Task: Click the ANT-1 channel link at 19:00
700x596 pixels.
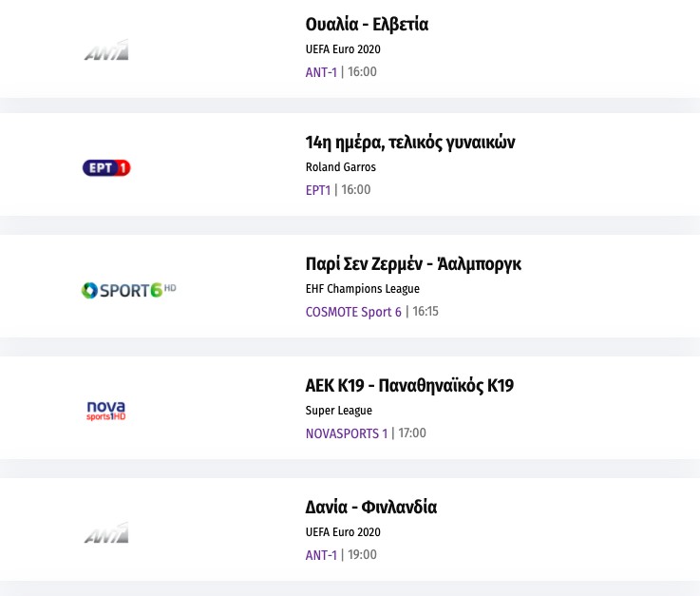Action: click(x=321, y=555)
